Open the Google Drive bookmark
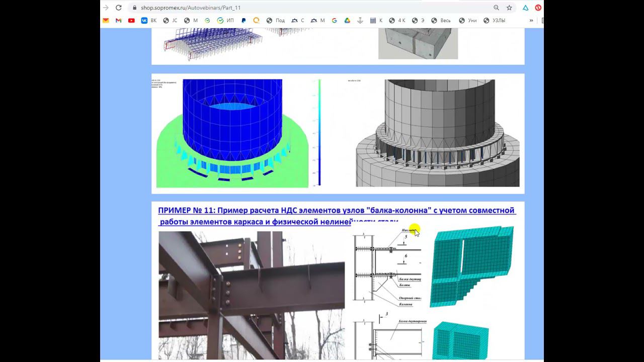The height and width of the screenshot is (362, 644). (347, 21)
